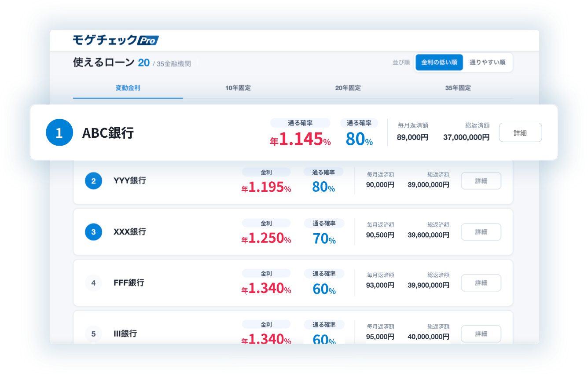
Task: Click the モゲチェック Pro logo
Action: pyautogui.click(x=116, y=40)
